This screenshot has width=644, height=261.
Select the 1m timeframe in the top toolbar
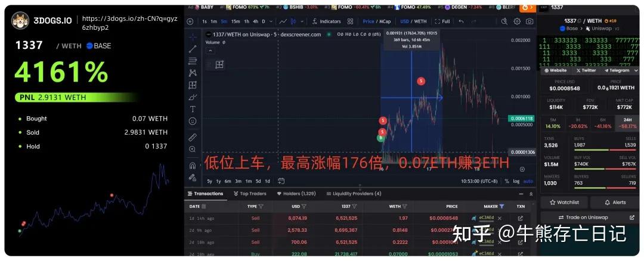tap(213, 21)
